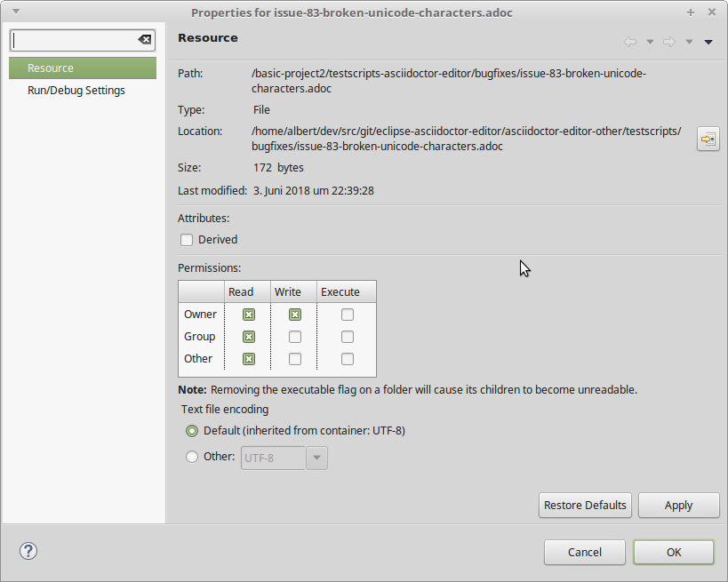728x582 pixels.
Task: Click the edit linked resource location icon
Action: point(708,139)
